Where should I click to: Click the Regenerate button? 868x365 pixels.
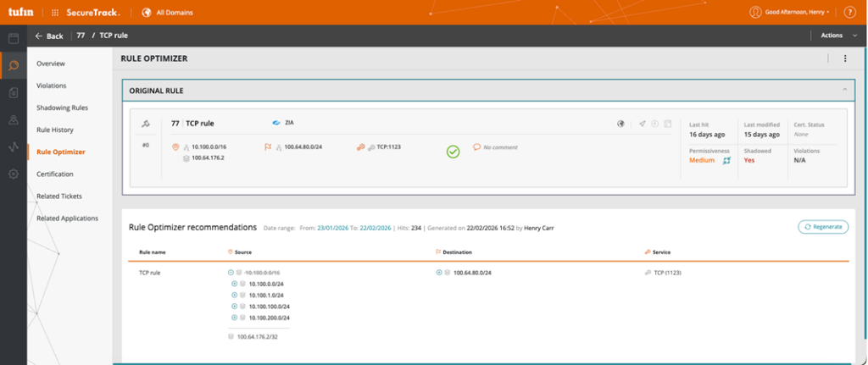click(822, 227)
